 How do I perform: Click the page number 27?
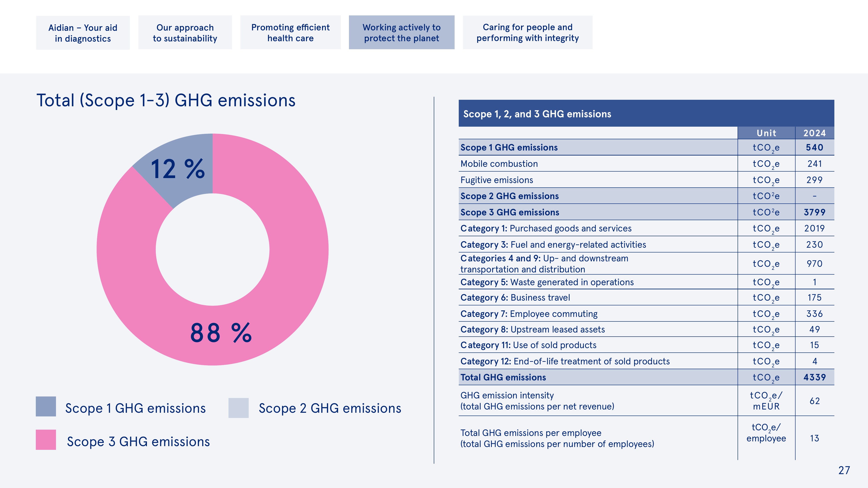844,470
